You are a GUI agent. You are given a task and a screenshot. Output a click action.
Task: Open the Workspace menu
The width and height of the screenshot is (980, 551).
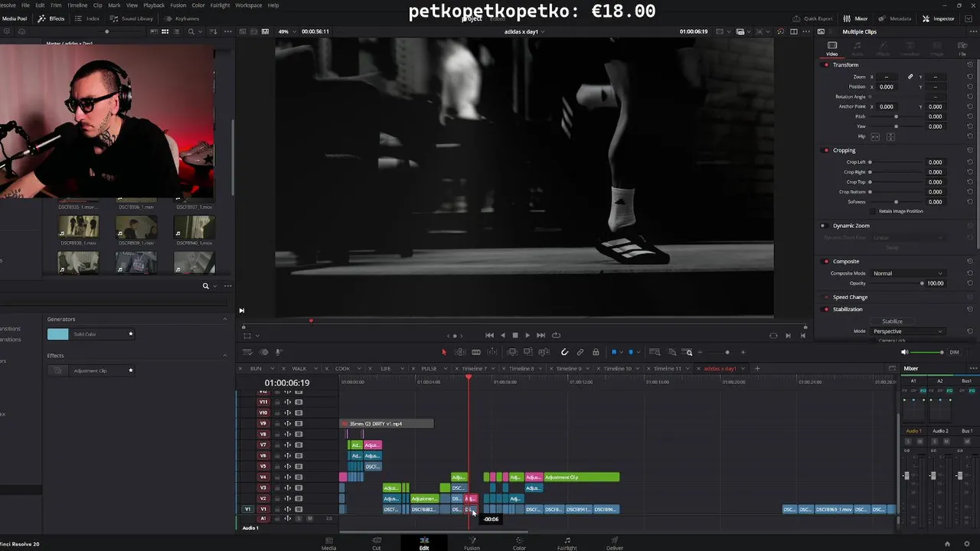(248, 5)
